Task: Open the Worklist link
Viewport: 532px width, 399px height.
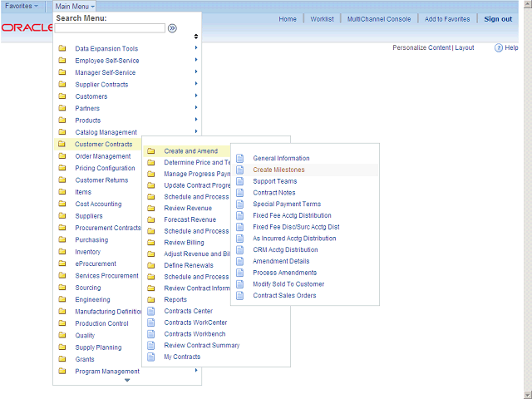Action: (x=322, y=19)
